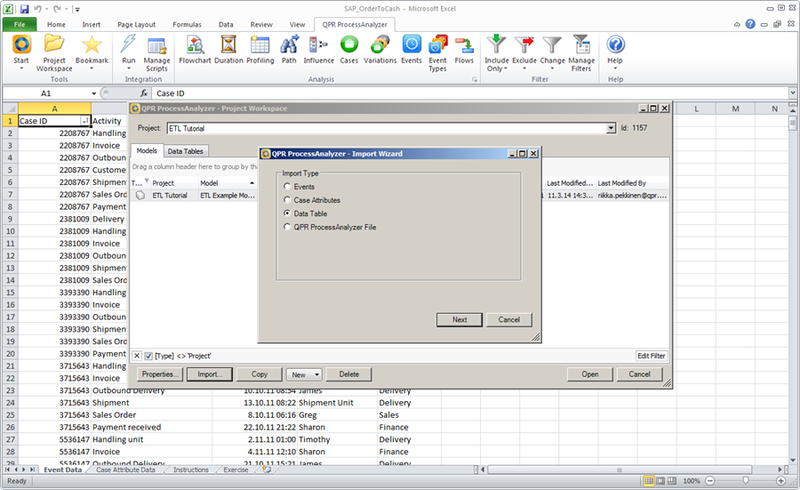Click the Delete button in Project Workspace
Image resolution: width=800 pixels, height=490 pixels.
(349, 374)
